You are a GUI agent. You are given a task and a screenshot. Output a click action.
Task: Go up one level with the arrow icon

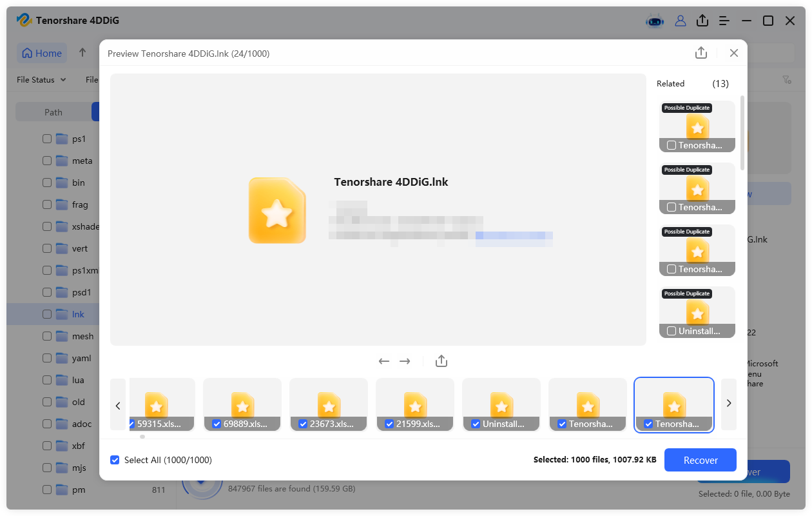[x=82, y=53]
